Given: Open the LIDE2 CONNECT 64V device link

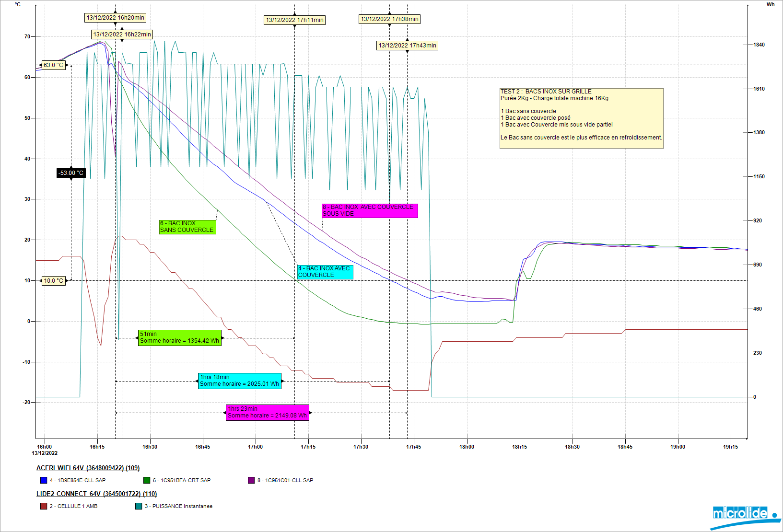Looking at the screenshot, I should pos(96,494).
